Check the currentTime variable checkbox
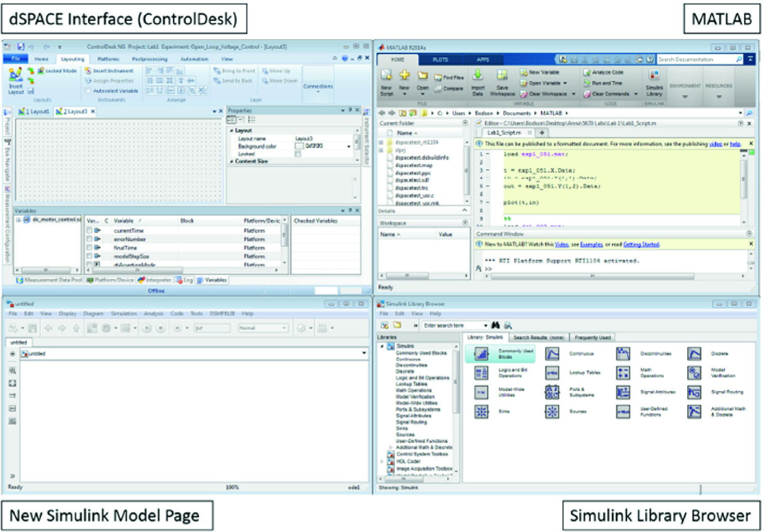 (x=89, y=231)
